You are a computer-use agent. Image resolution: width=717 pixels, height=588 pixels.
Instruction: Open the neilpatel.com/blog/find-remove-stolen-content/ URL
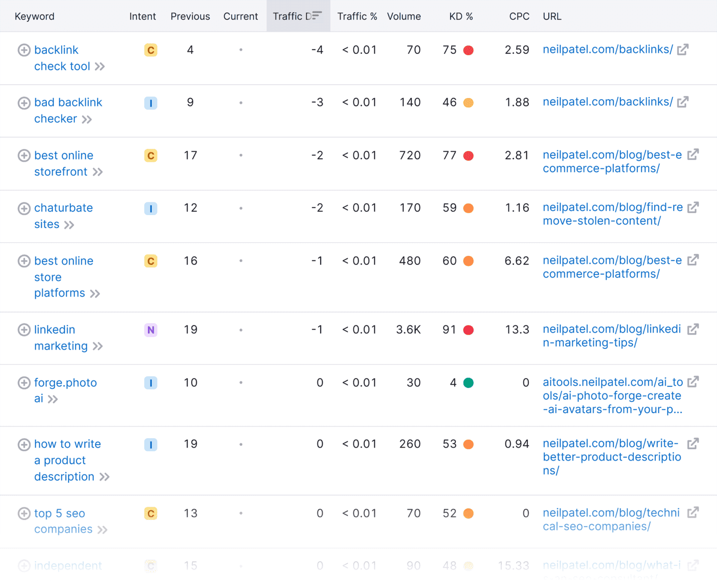click(x=613, y=214)
